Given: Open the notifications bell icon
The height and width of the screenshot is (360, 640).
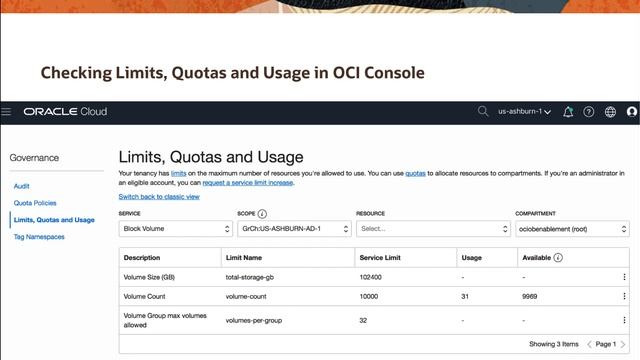Looking at the screenshot, I should click(568, 112).
